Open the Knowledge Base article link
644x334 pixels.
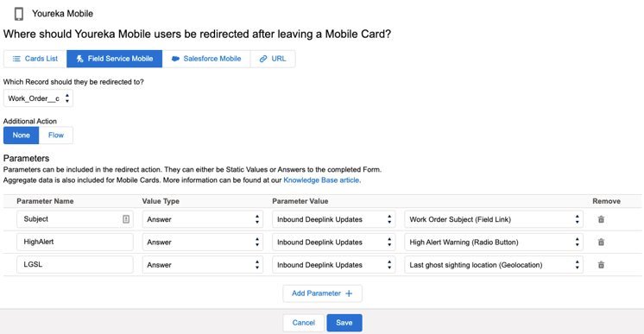coord(322,180)
